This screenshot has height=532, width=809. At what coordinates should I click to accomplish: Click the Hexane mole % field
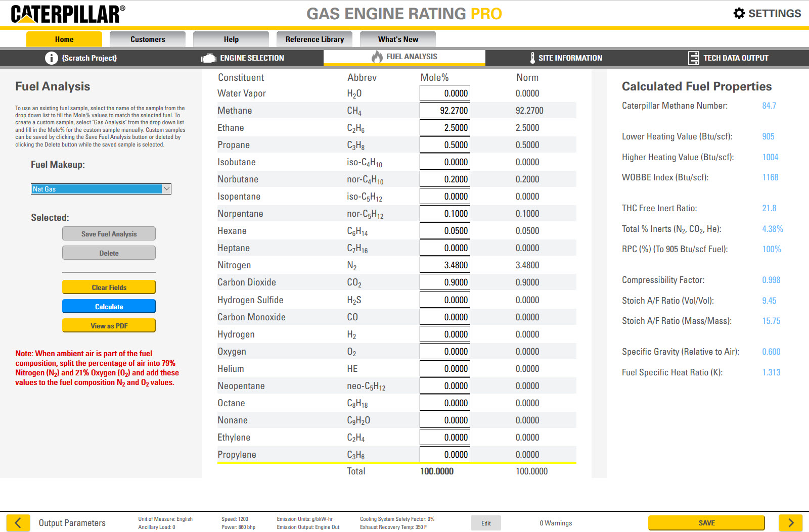[445, 231]
